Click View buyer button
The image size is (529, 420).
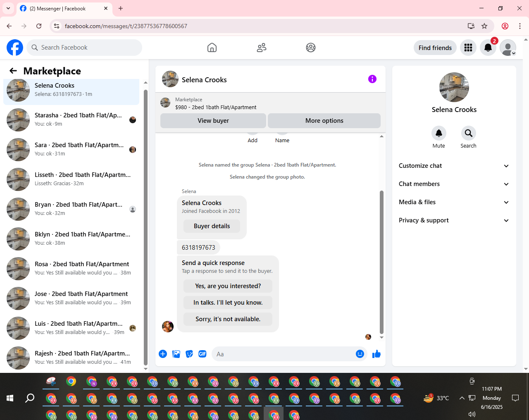213,121
